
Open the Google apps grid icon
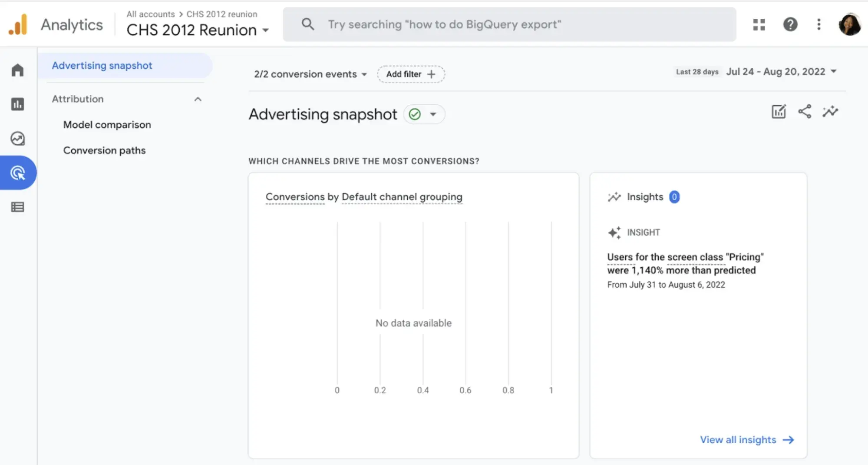(759, 24)
